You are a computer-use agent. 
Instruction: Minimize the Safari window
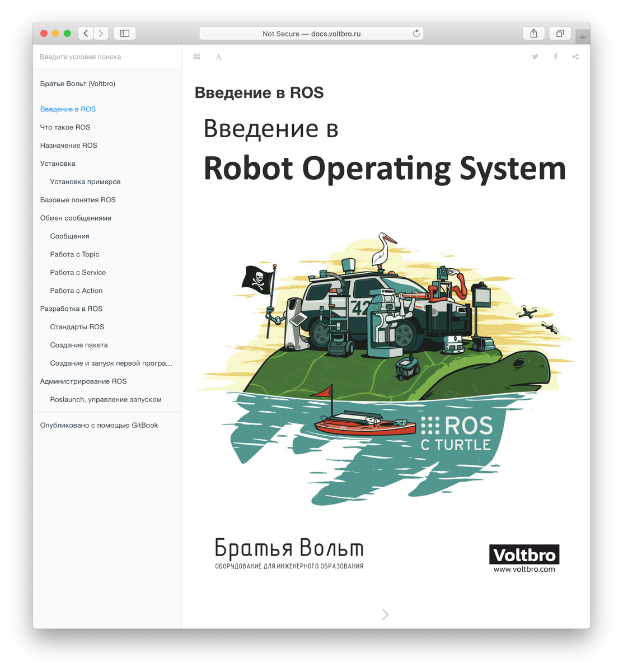pyautogui.click(x=55, y=34)
